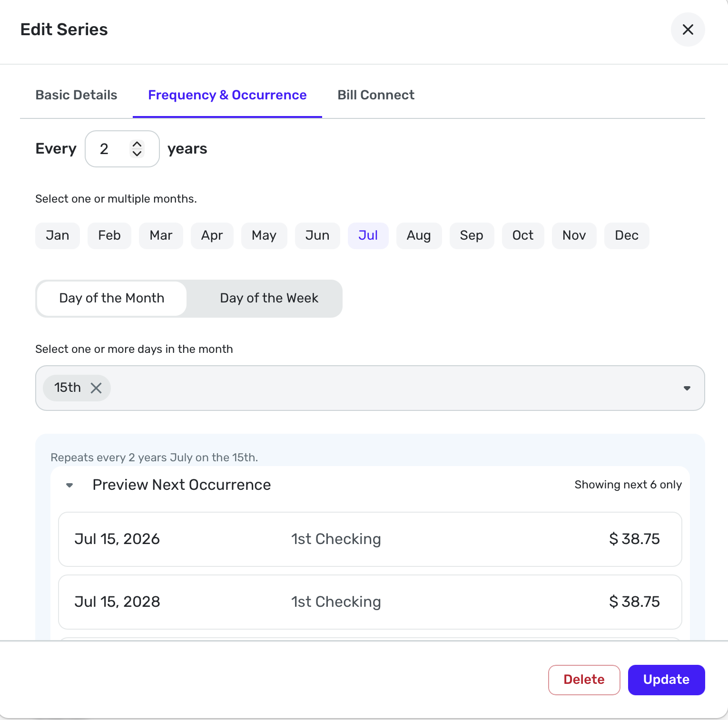Select the Frequency & Occurrence tab
The width and height of the screenshot is (728, 720).
(227, 95)
